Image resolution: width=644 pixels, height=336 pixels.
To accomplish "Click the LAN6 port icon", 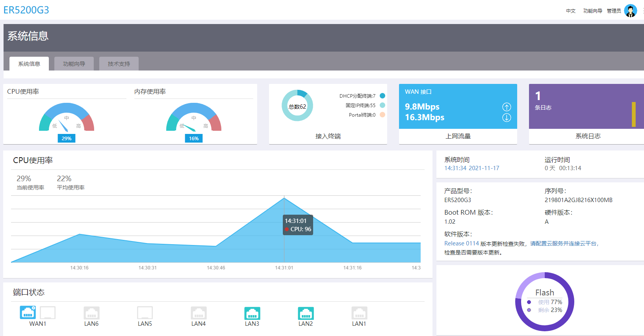I will click(x=92, y=313).
